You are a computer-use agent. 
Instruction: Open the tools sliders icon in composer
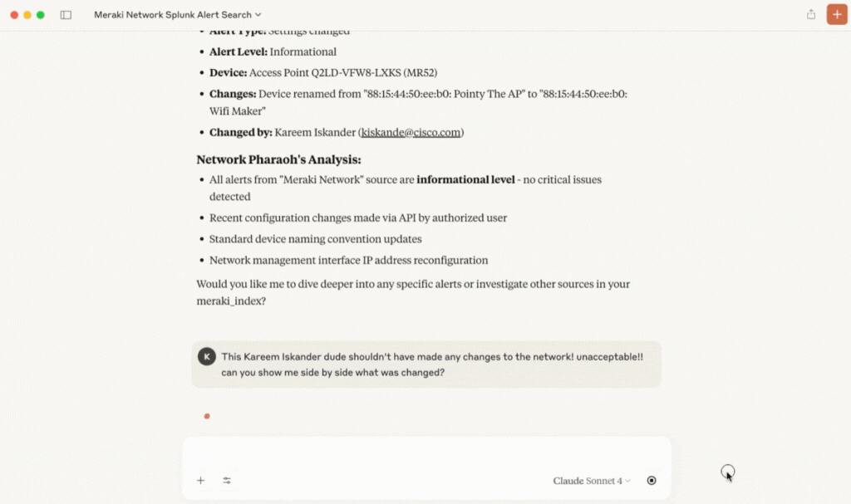(x=227, y=481)
